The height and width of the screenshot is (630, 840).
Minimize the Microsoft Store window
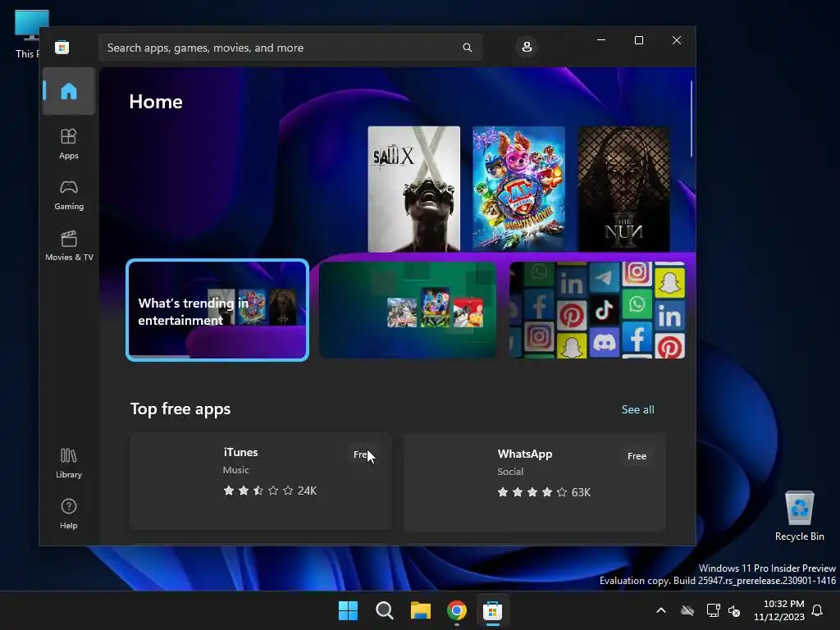(x=601, y=40)
